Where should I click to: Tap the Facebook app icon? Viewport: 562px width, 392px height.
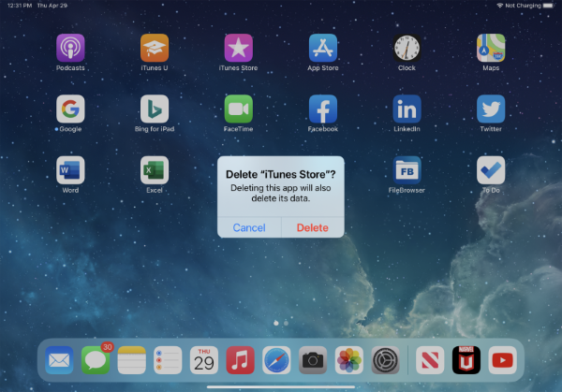[323, 109]
